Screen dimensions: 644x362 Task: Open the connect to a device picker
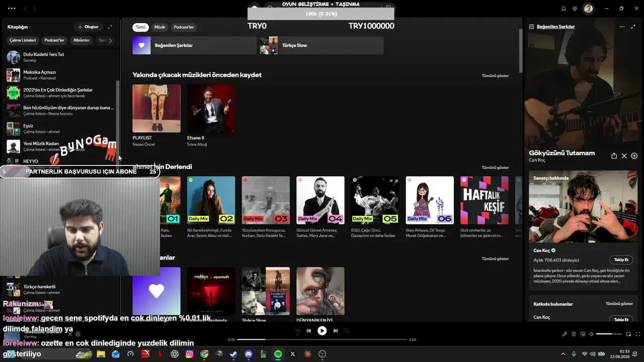tap(583, 334)
